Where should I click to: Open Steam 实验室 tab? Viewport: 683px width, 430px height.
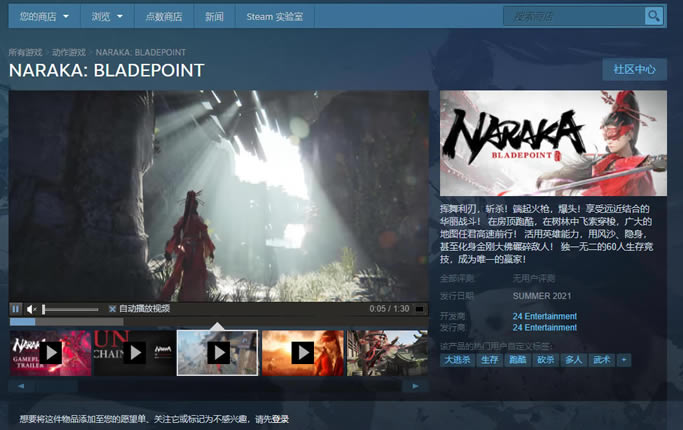[274, 17]
